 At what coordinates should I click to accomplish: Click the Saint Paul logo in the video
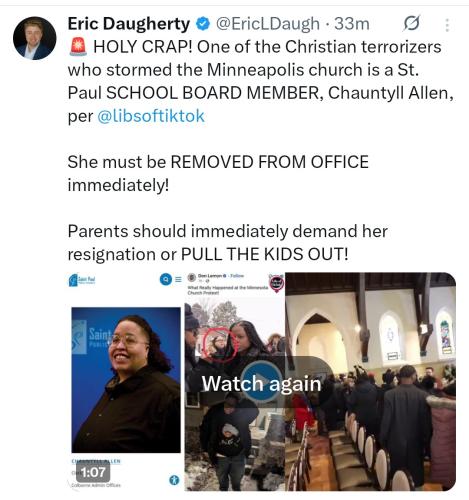pyautogui.click(x=82, y=280)
